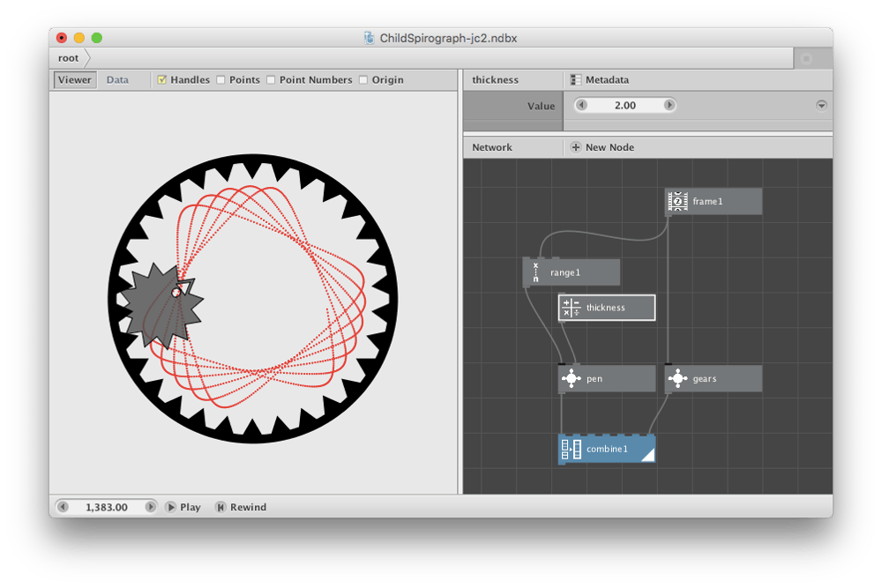Select the combine1 node label

(x=607, y=449)
